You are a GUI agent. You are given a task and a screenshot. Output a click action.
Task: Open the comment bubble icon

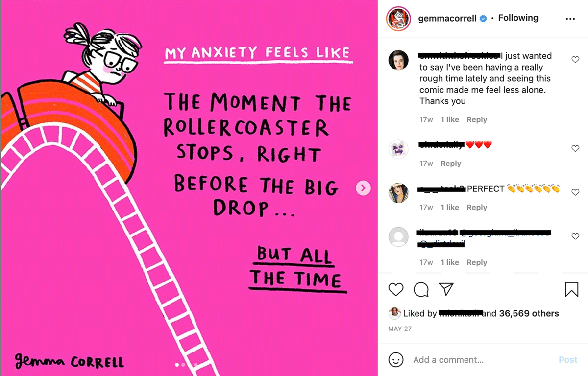[421, 289]
